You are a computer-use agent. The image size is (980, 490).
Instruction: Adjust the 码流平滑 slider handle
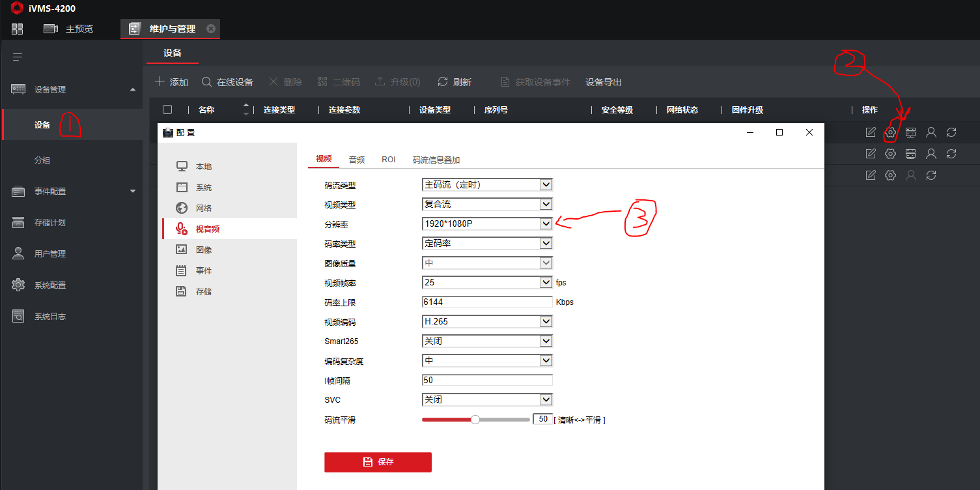(x=475, y=420)
